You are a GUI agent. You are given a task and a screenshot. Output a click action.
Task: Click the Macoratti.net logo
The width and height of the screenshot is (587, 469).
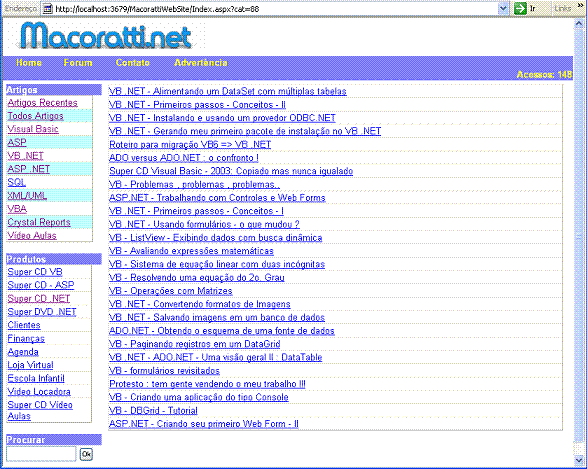coord(106,36)
